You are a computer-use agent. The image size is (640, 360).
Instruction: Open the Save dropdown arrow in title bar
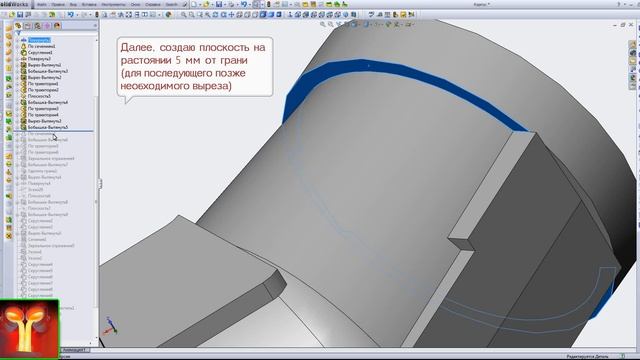(x=224, y=4)
